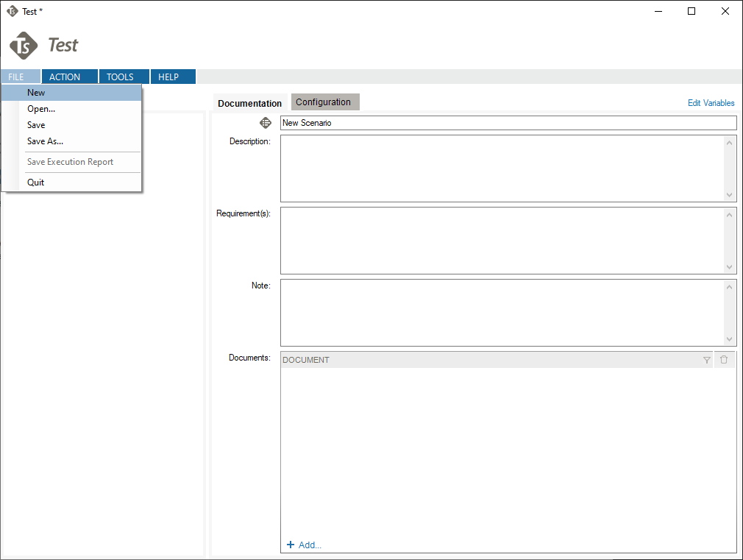
Task: Select the Documentation tab
Action: point(249,103)
